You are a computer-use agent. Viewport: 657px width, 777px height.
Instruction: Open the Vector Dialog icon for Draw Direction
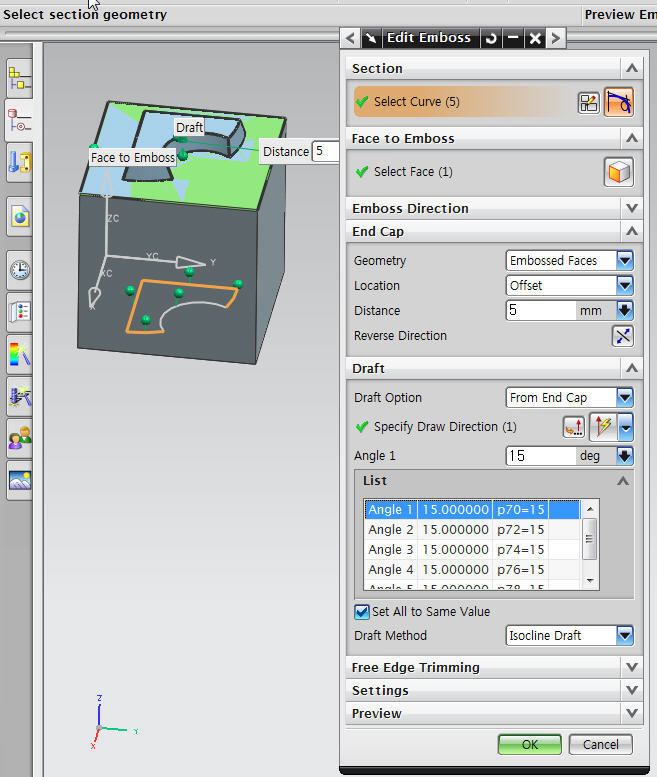574,427
